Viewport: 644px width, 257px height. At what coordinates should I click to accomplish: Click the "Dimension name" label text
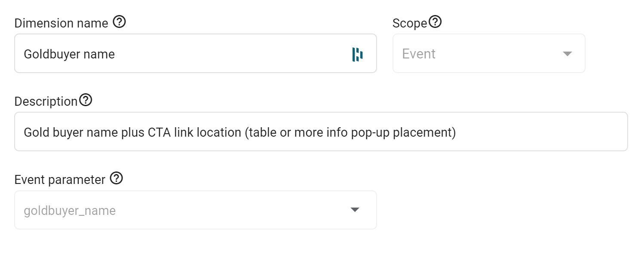[61, 23]
